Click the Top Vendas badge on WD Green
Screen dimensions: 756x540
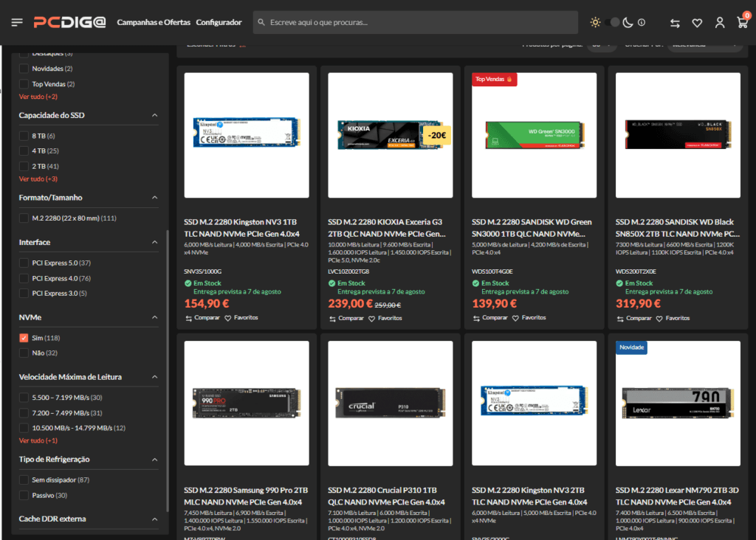tap(494, 80)
